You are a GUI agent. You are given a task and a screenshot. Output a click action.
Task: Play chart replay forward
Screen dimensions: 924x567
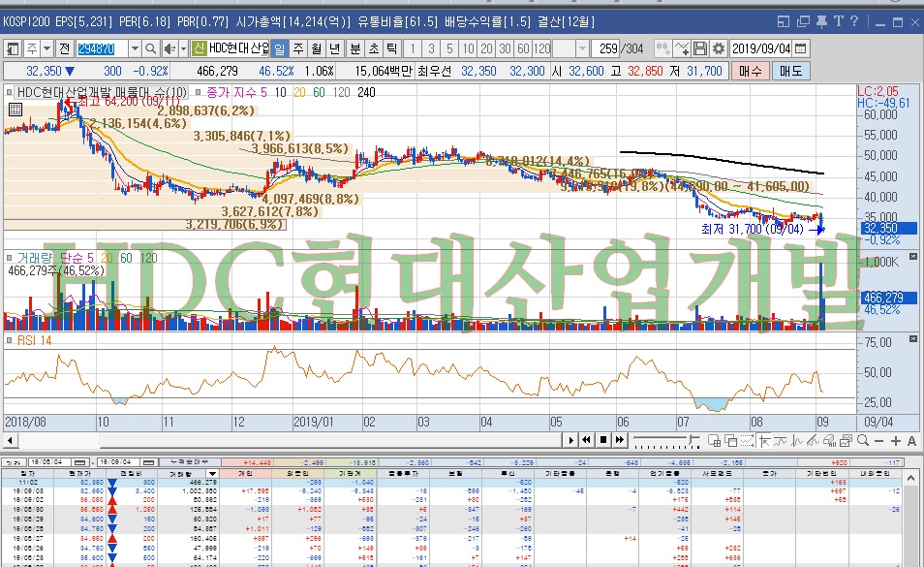point(570,440)
